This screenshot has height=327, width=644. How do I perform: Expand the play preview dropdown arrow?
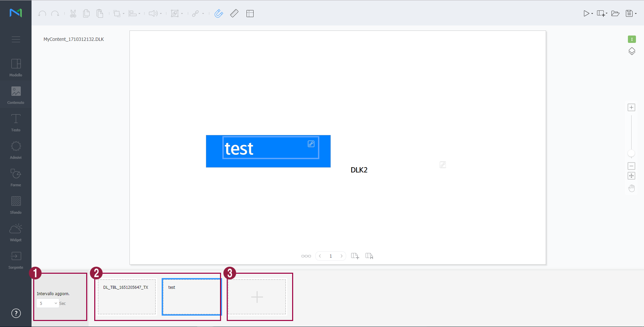pos(592,14)
